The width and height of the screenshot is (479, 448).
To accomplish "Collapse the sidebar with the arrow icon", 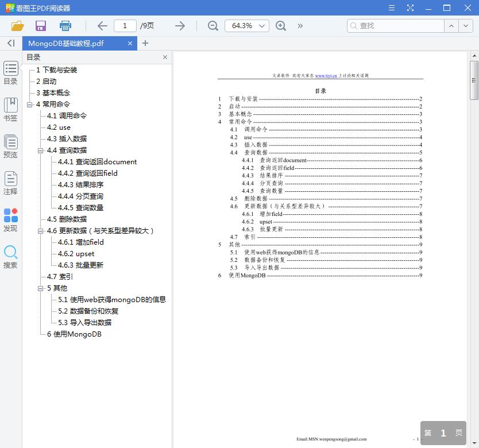I will 11,43.
